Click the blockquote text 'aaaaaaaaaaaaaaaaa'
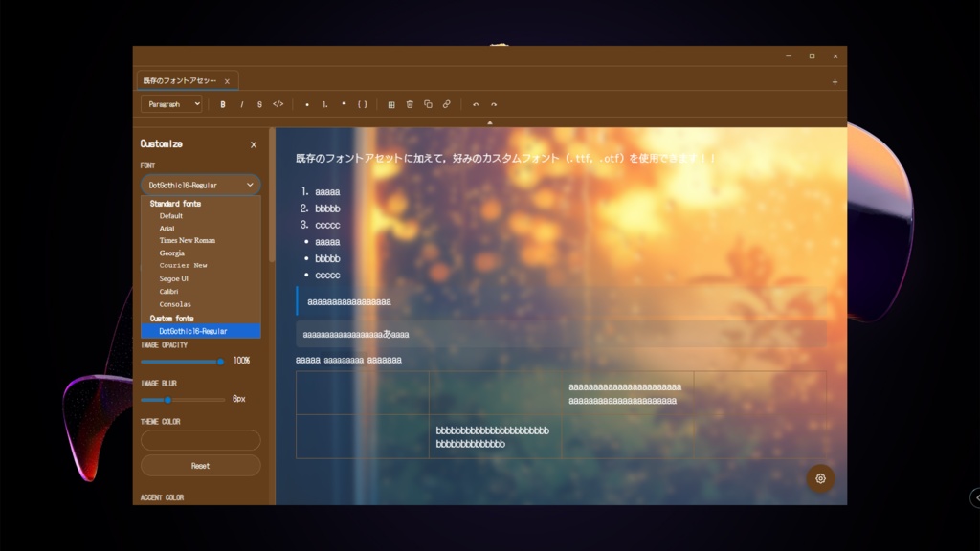 (349, 301)
